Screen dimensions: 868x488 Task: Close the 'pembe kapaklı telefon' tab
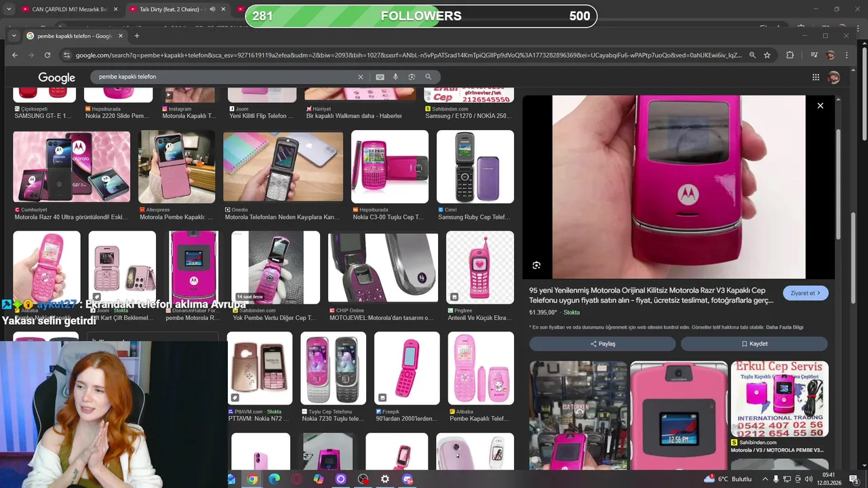121,36
